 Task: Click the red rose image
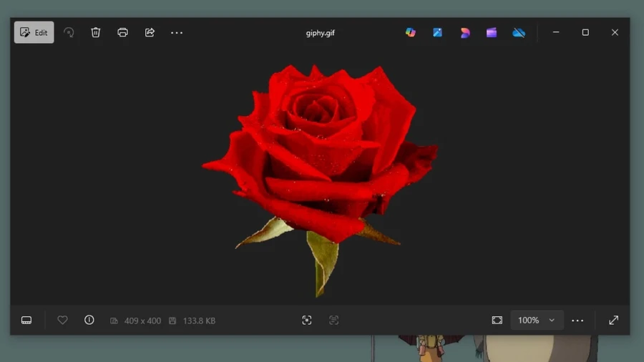320,180
